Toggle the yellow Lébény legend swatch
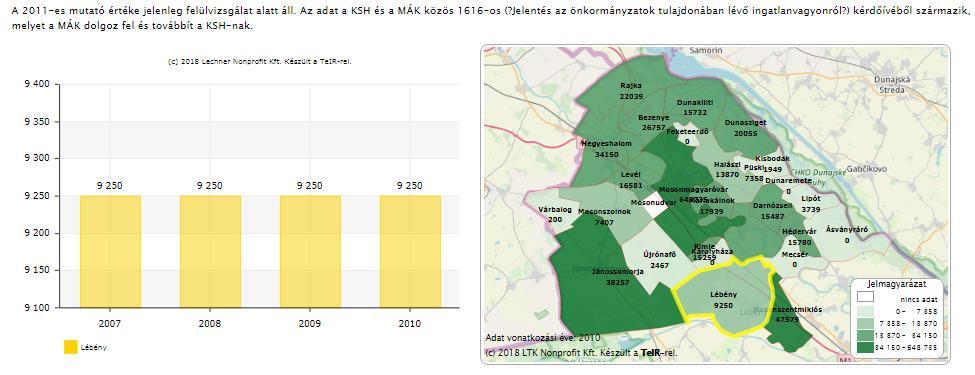This screenshot has height=375, width=975. click(x=71, y=347)
